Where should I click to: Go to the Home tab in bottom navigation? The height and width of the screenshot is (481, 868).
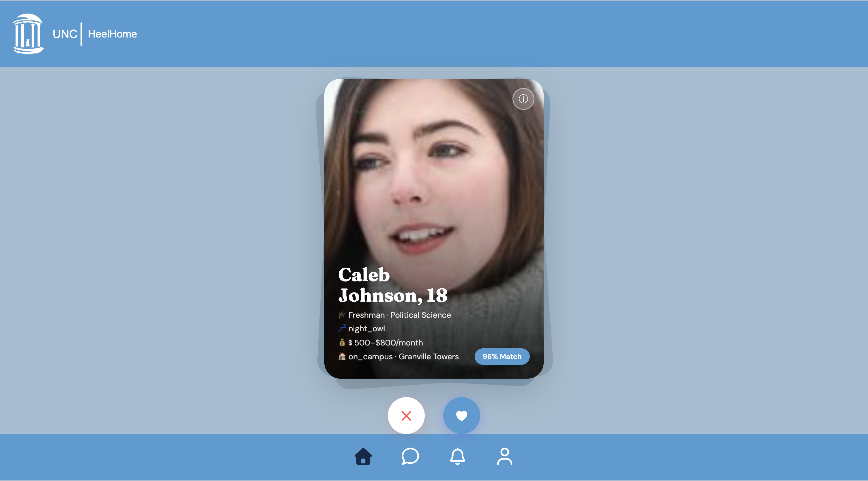(363, 456)
